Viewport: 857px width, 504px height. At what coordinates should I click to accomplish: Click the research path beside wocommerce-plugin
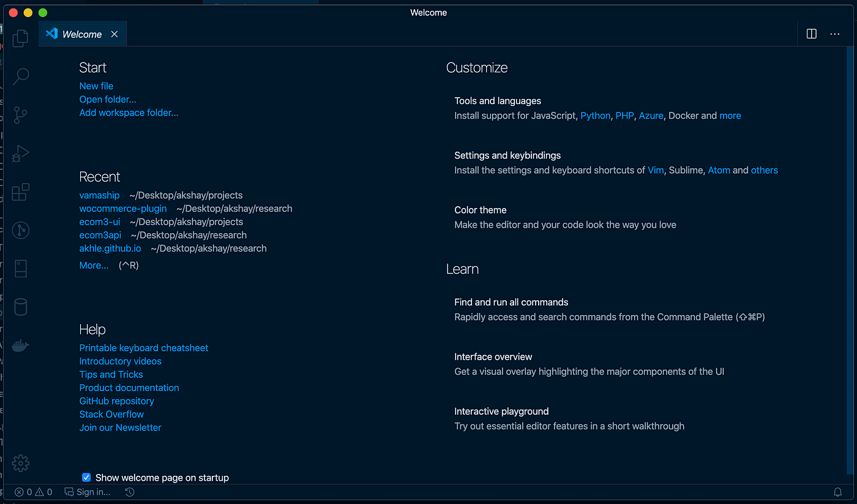coord(234,209)
